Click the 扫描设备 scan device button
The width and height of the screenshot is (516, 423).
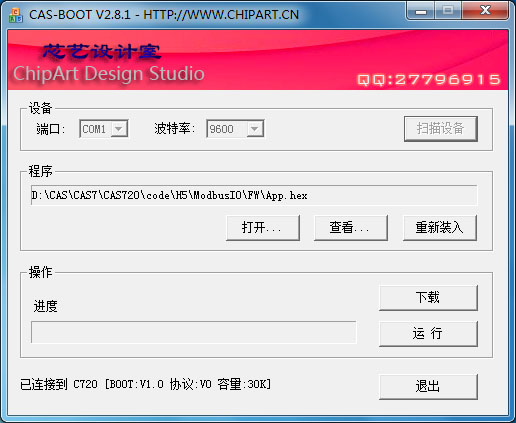(x=441, y=129)
